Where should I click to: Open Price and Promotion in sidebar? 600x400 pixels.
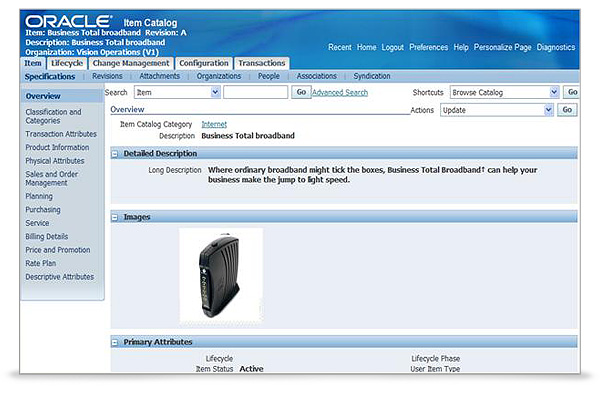(x=58, y=250)
